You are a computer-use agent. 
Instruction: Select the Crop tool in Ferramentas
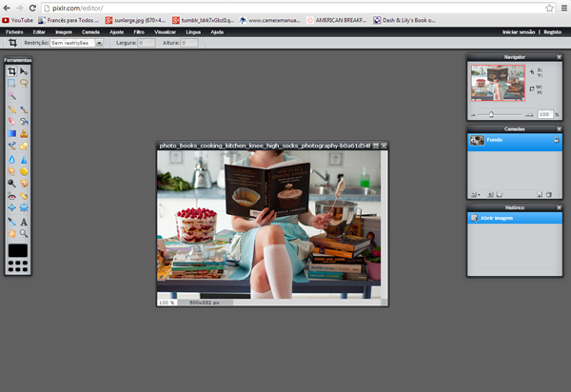pos(11,71)
